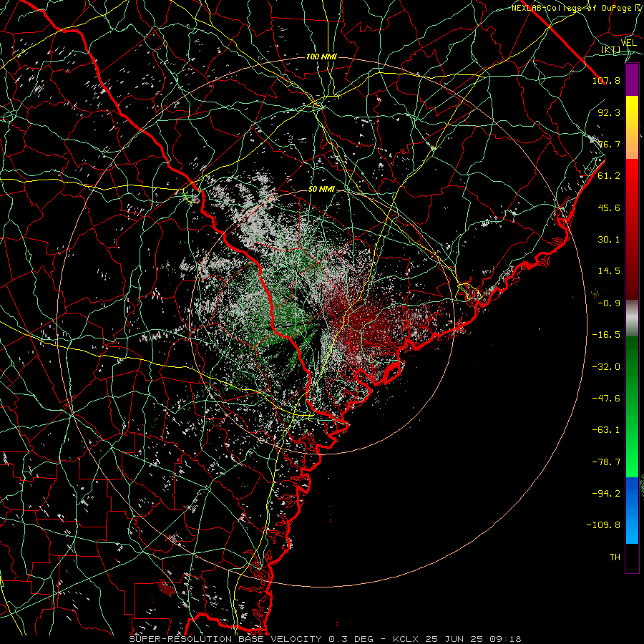Image resolution: width=644 pixels, height=644 pixels.
Task: Select the -109.8 velocity scale value
Action: coord(604,525)
